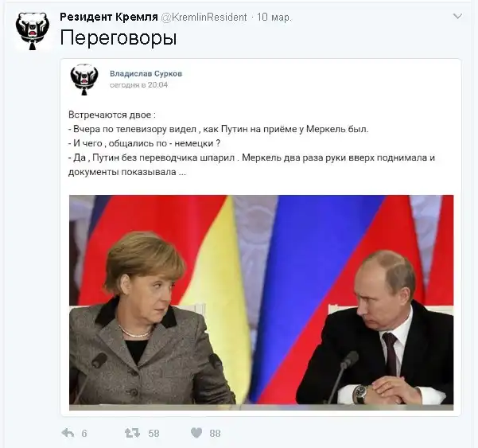The image size is (478, 448).
Task: Click the wristwatch in the photo
Action: tap(361, 394)
